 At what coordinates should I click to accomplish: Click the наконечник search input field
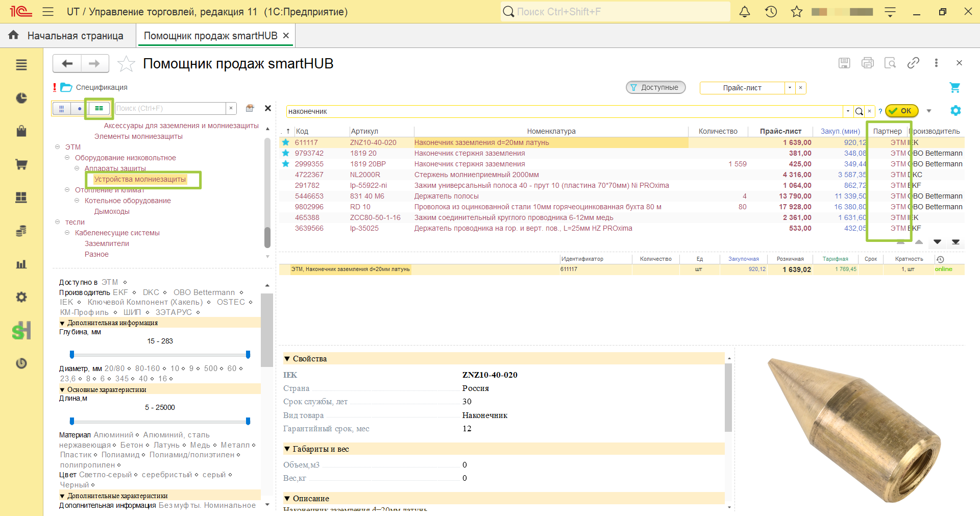[565, 111]
